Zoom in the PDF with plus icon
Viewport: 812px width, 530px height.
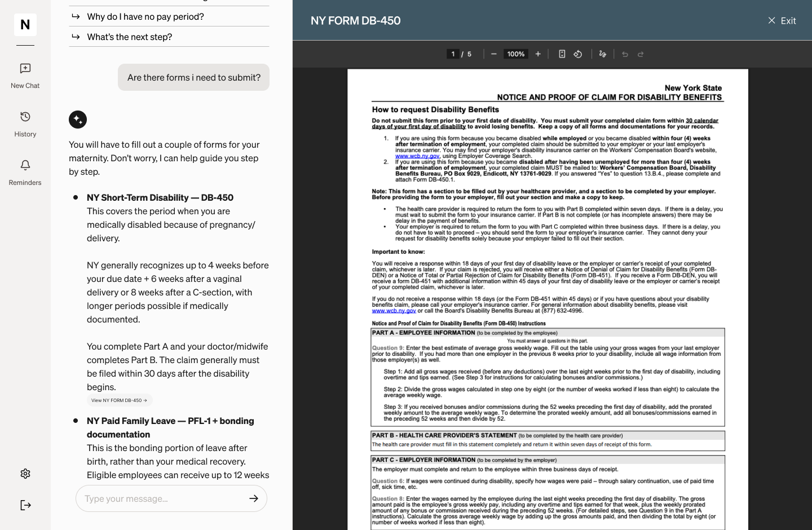(x=538, y=54)
